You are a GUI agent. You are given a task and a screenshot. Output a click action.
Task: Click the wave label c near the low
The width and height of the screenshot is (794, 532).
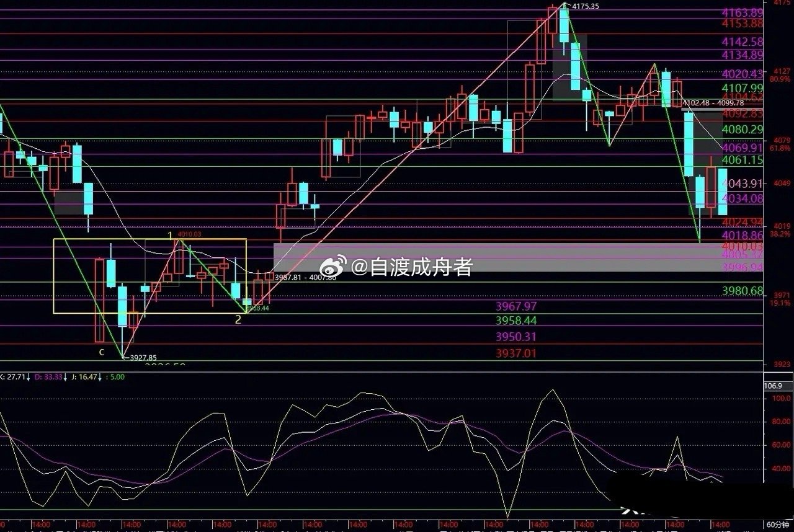tap(101, 352)
